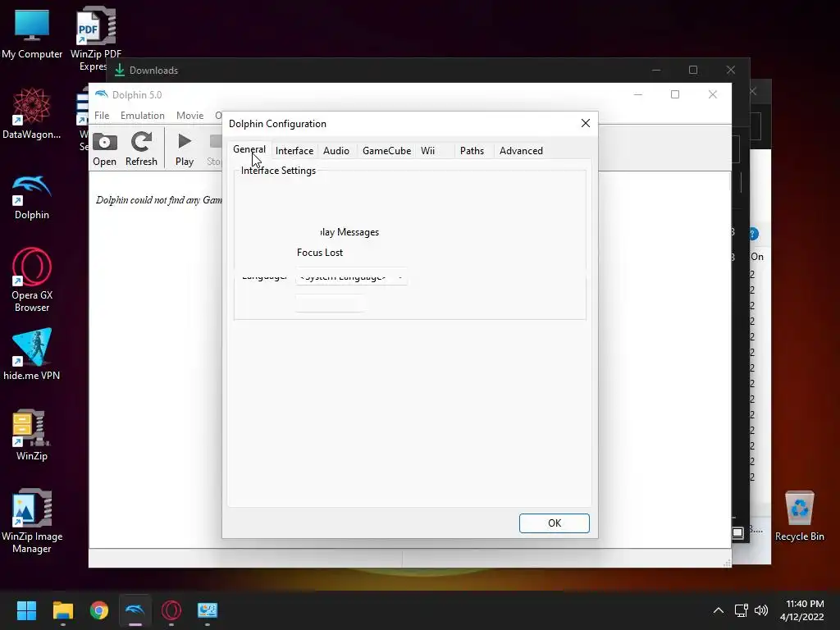Open the Movie menu in Dolphin
Screen dimensions: 840x630
[189, 115]
